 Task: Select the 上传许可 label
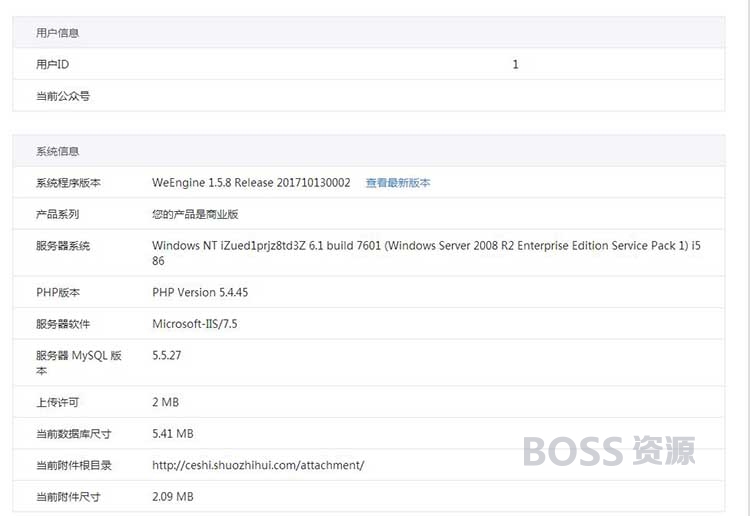pos(57,402)
